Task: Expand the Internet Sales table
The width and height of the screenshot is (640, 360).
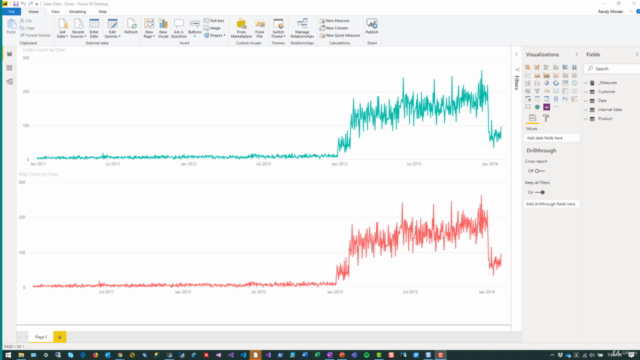Action: coord(586,110)
